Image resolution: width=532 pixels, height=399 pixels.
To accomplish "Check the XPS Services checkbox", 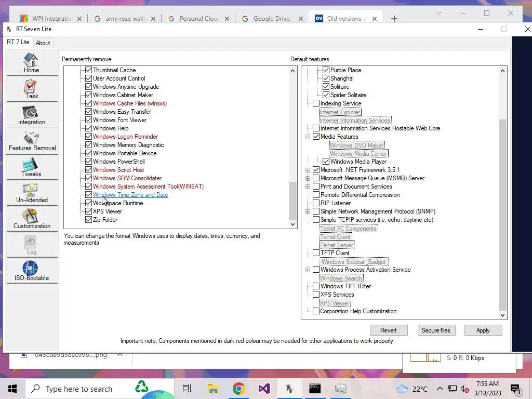I will point(316,295).
